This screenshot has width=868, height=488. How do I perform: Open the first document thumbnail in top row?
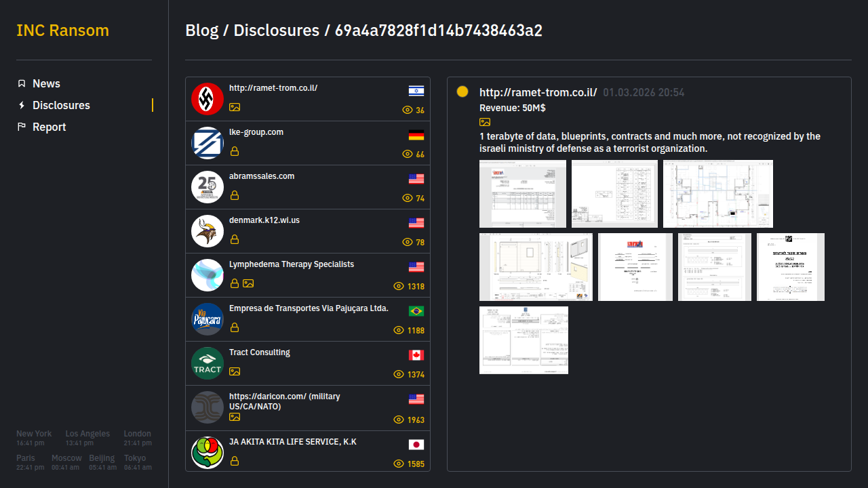[x=522, y=194]
